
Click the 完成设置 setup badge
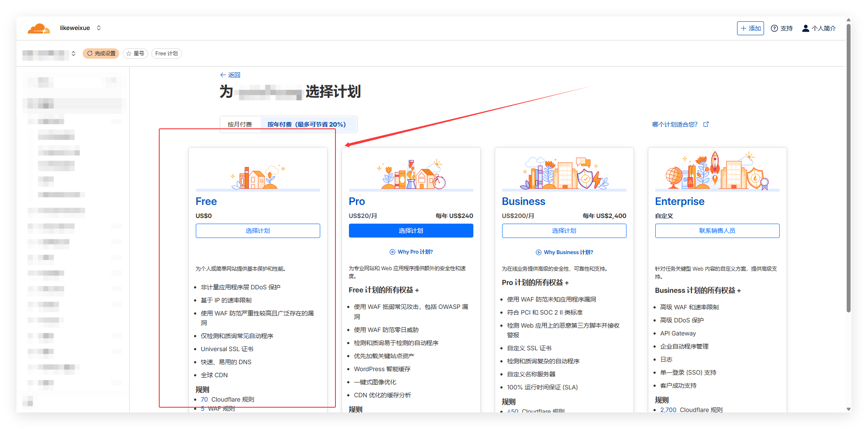pos(101,53)
